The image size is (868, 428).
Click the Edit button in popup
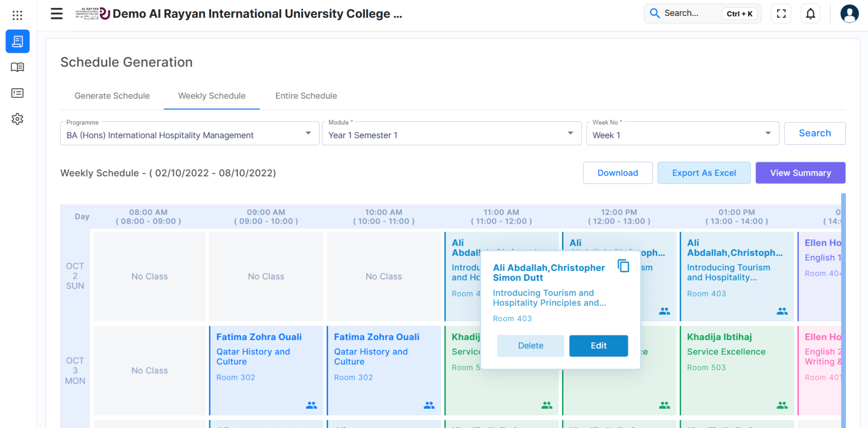click(599, 346)
